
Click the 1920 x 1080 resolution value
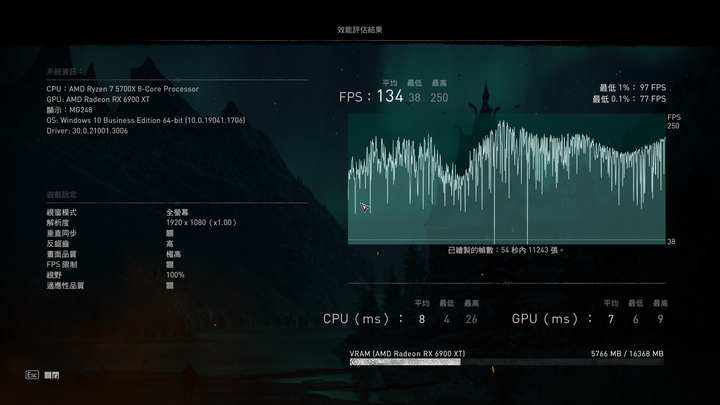[201, 223]
